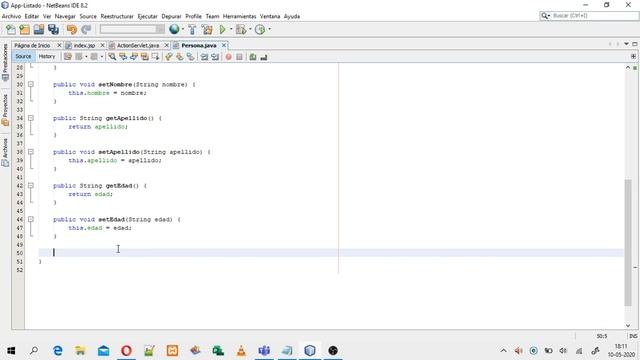Click the Redo toolbar icon
640x360 pixels.
(86, 29)
